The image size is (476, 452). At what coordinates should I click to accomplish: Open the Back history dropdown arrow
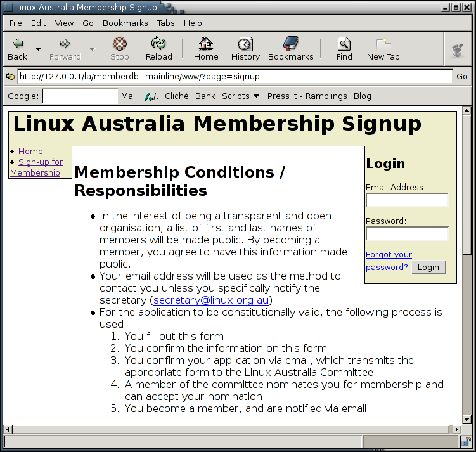click(x=38, y=49)
